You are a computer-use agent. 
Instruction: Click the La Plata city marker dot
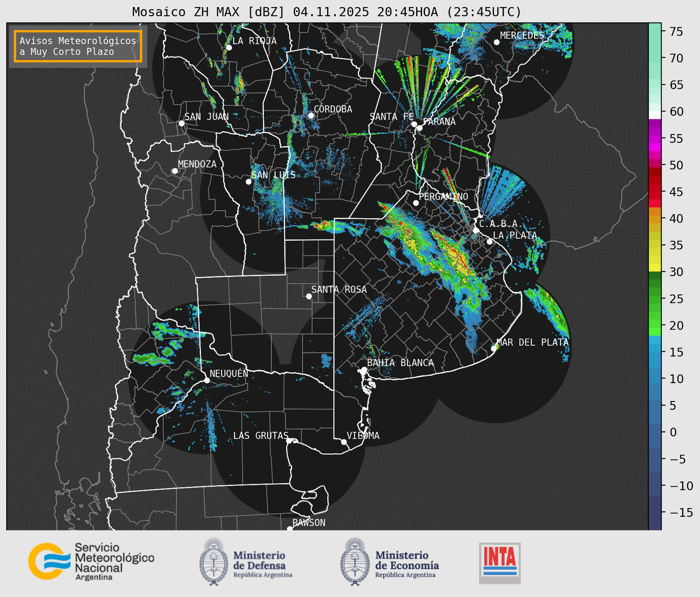(x=490, y=242)
